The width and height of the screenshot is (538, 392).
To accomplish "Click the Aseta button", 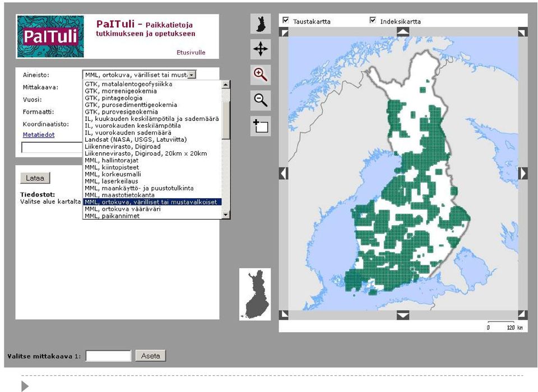I will coord(151,356).
